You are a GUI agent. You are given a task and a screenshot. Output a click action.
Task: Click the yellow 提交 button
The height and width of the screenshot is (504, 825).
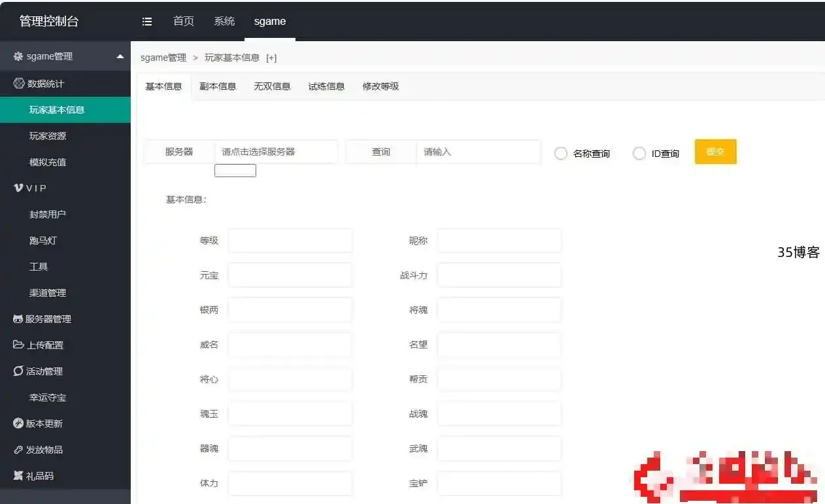coord(715,152)
